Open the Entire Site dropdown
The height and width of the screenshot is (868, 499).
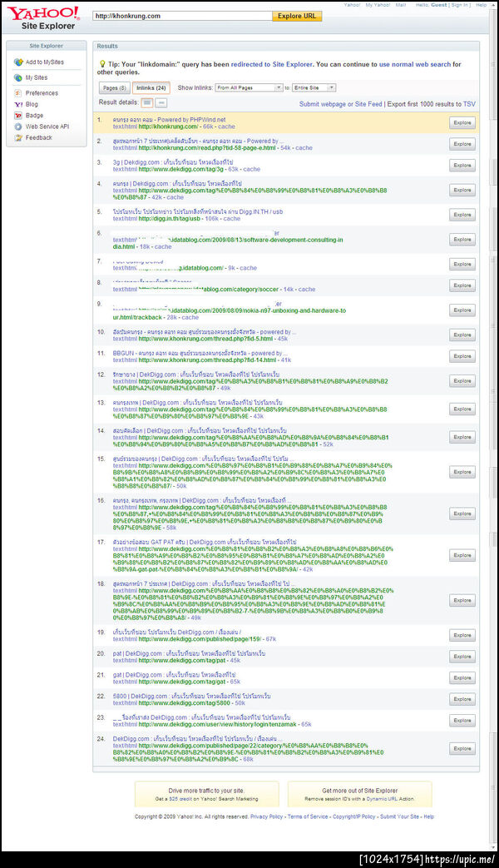pyautogui.click(x=314, y=87)
